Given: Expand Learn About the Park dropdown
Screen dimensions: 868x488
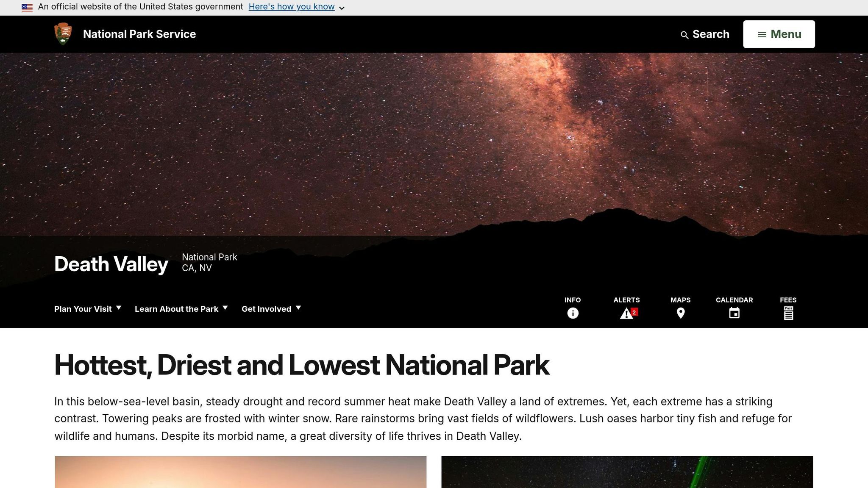Looking at the screenshot, I should [x=181, y=309].
